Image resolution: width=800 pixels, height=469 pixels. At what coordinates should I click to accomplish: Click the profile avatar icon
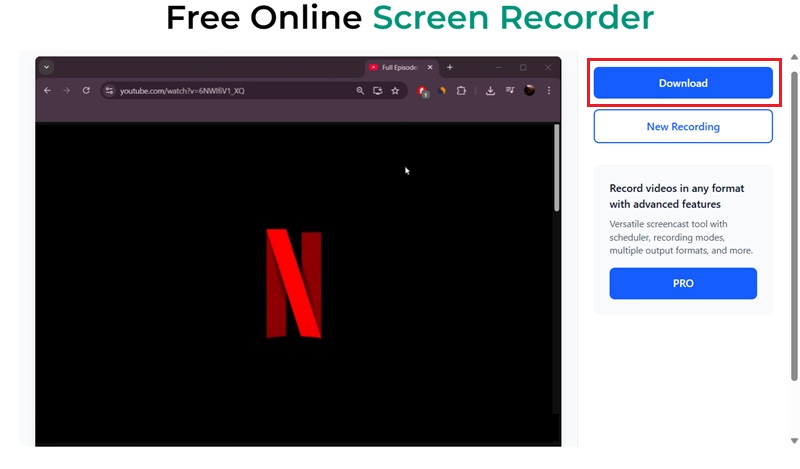(529, 91)
